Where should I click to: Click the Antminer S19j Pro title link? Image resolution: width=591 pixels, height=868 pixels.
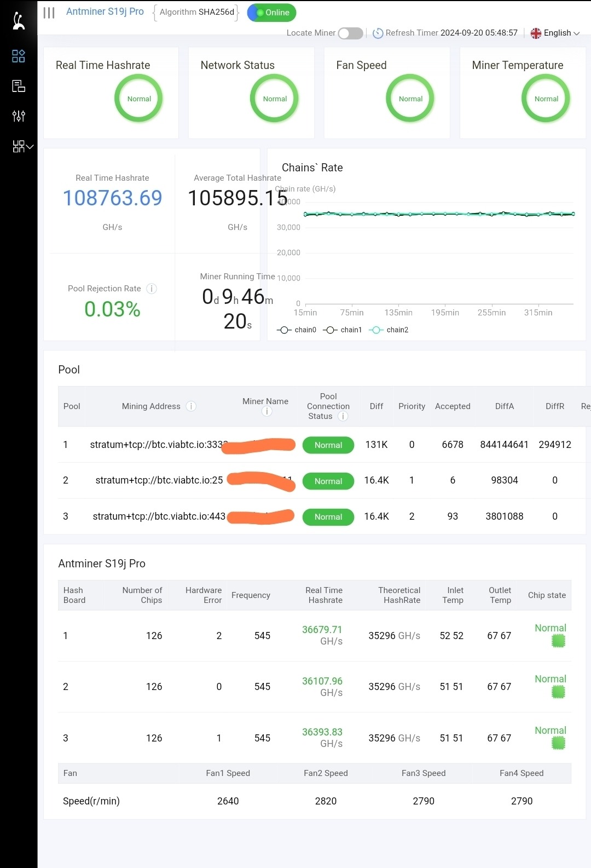tap(105, 12)
